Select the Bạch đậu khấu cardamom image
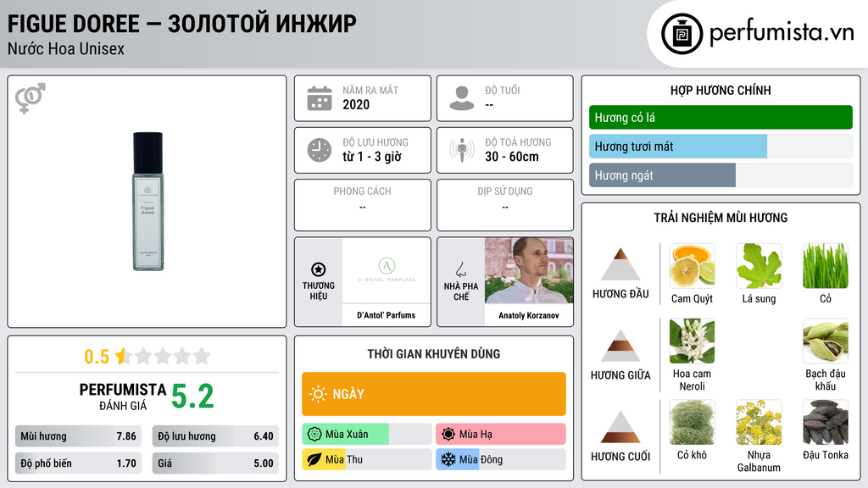The width and height of the screenshot is (868, 488). pos(826,341)
